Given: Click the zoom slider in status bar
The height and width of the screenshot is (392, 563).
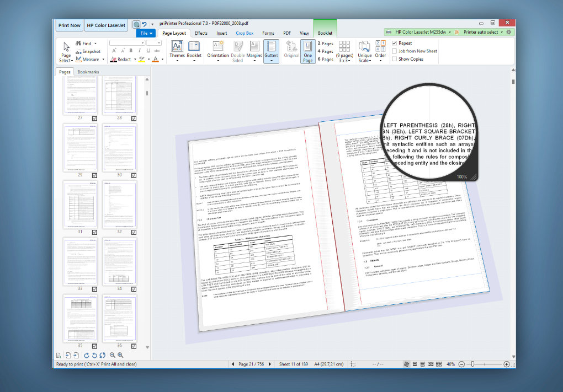Looking at the screenshot, I should [484, 364].
